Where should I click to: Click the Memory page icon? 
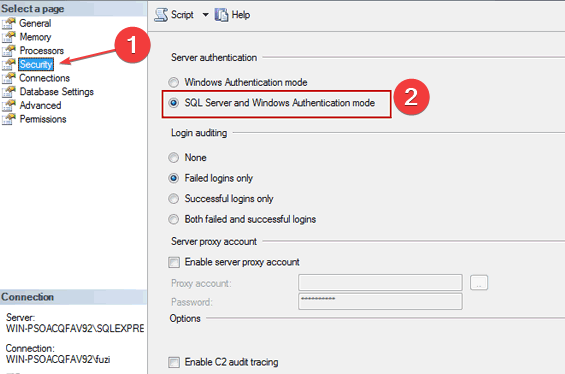(9, 37)
